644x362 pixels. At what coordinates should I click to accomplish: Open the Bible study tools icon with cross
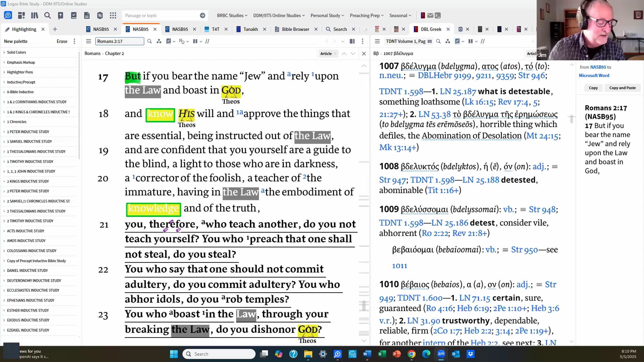coord(60,16)
